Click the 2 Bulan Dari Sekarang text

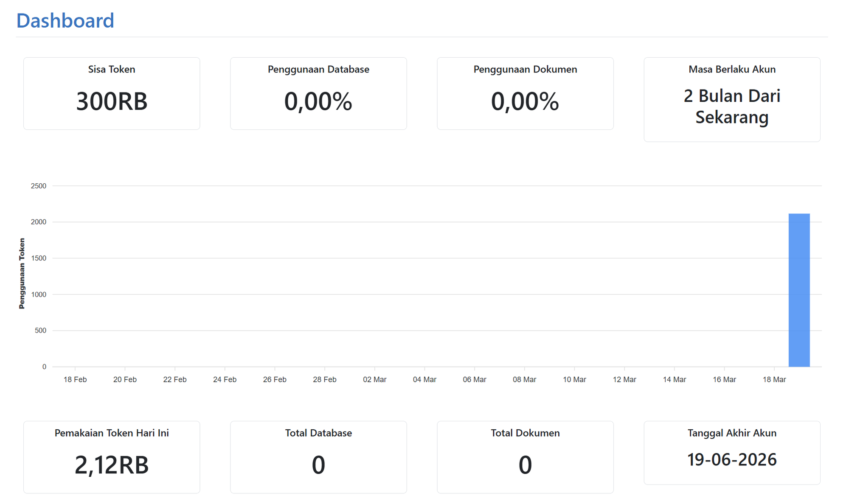731,106
